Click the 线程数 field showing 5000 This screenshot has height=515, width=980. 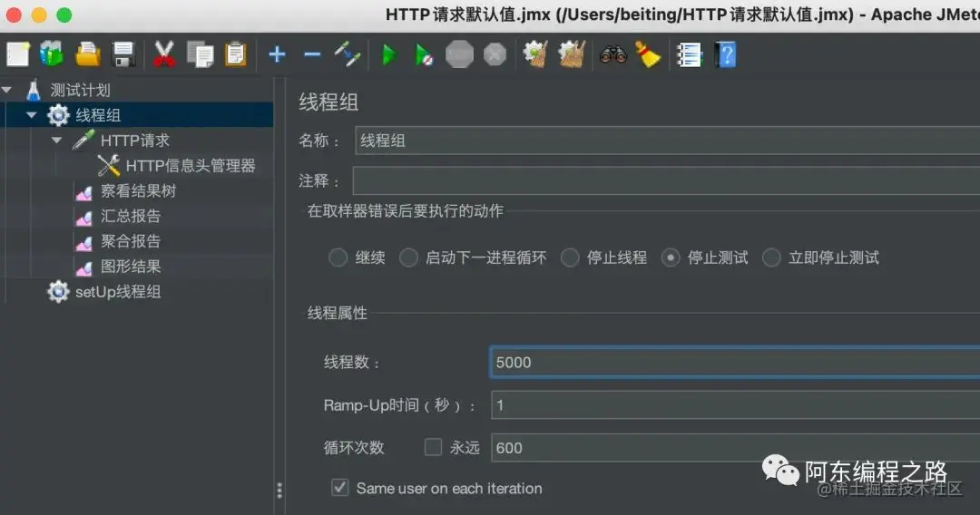point(735,362)
